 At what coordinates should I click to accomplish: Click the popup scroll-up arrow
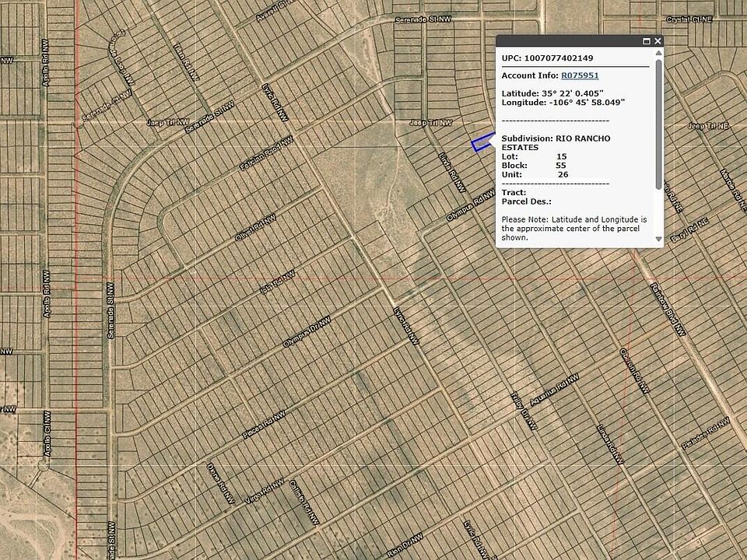point(659,53)
